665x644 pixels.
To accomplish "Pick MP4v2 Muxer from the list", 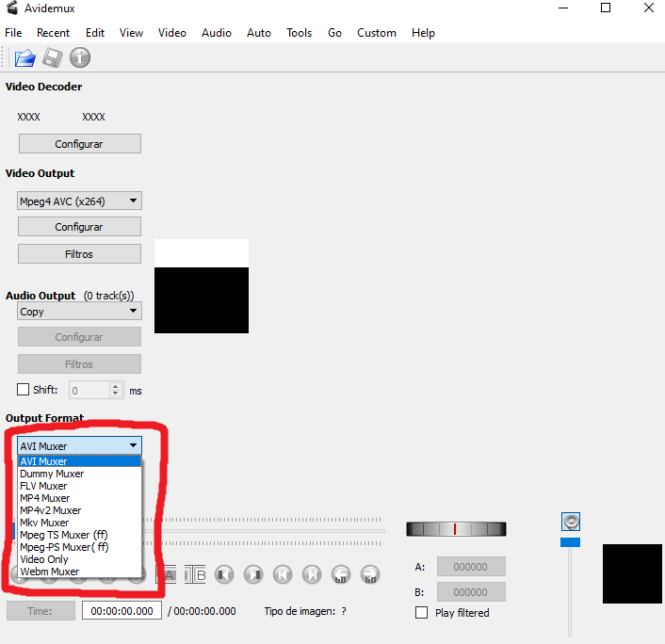I will coord(79,510).
